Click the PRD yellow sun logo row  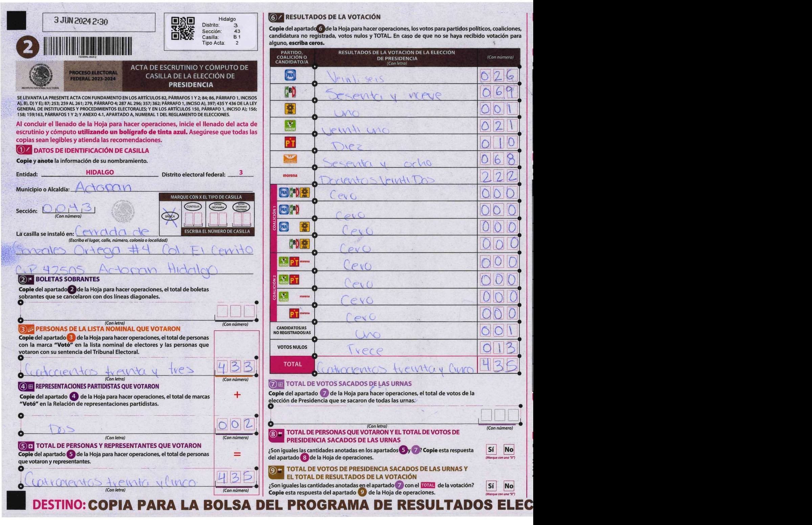coord(290,109)
